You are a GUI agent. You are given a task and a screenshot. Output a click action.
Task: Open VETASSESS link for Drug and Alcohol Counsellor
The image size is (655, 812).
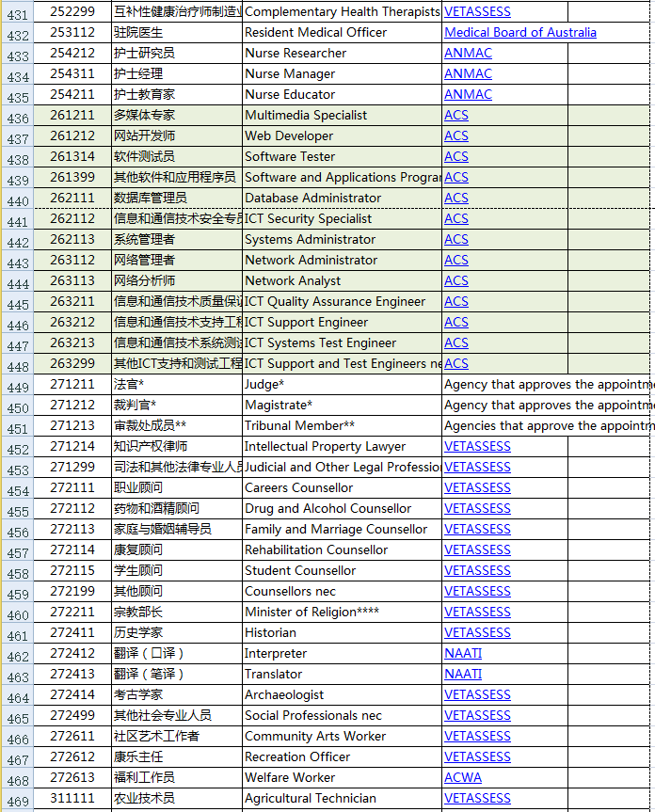[x=477, y=508]
